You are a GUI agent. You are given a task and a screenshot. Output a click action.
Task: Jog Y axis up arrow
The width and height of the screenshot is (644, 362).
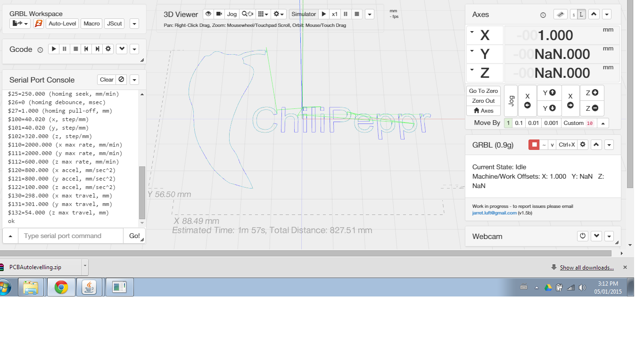click(x=548, y=93)
